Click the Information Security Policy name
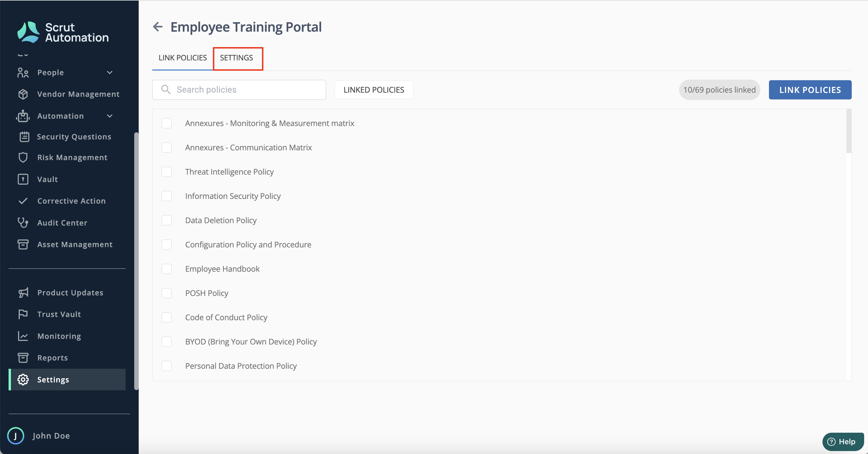Screen dimensions: 868x454 pos(233,196)
